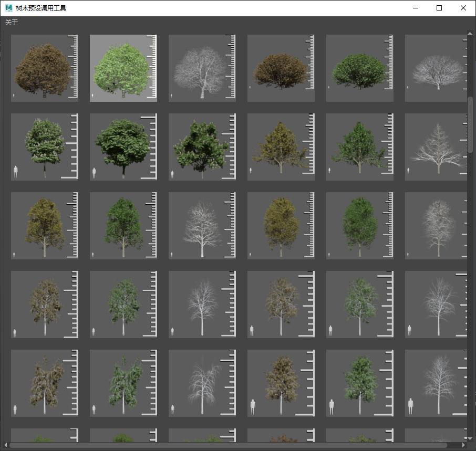Pick the first preset in the second row
This screenshot has width=476, height=451.
click(x=45, y=147)
